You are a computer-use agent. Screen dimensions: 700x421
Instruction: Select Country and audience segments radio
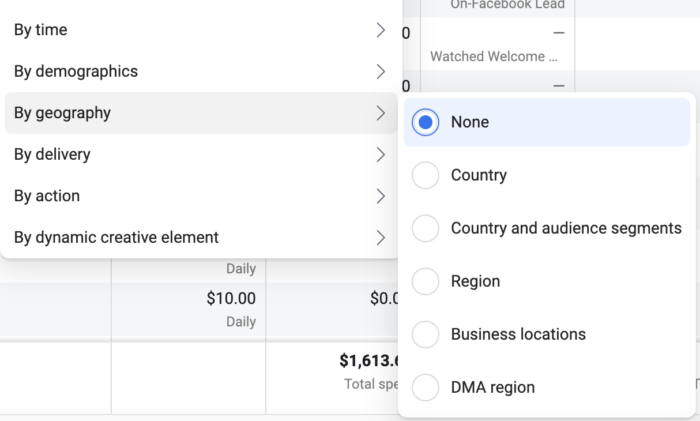pos(425,228)
